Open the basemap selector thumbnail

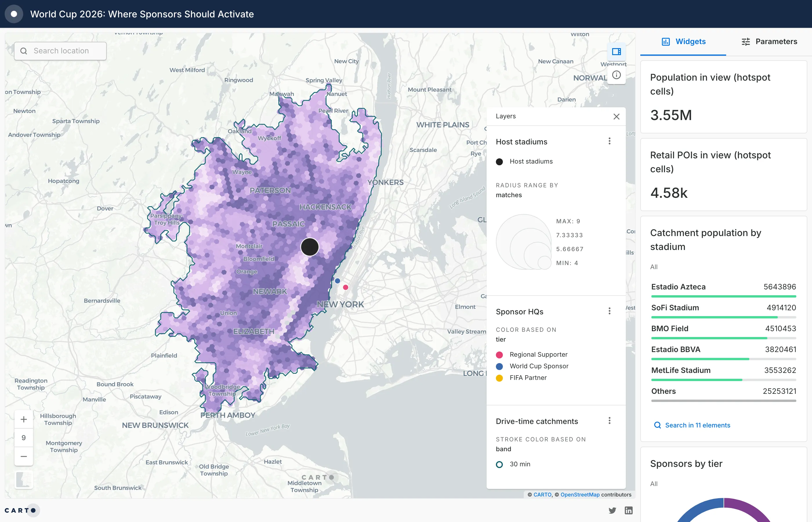pyautogui.click(x=24, y=480)
